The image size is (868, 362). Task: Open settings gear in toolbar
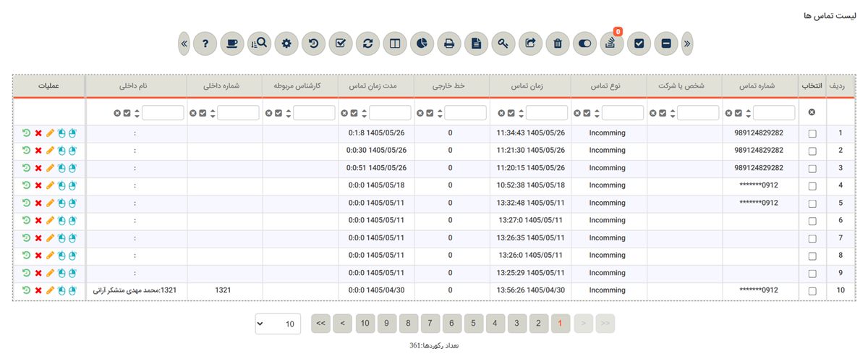[286, 43]
